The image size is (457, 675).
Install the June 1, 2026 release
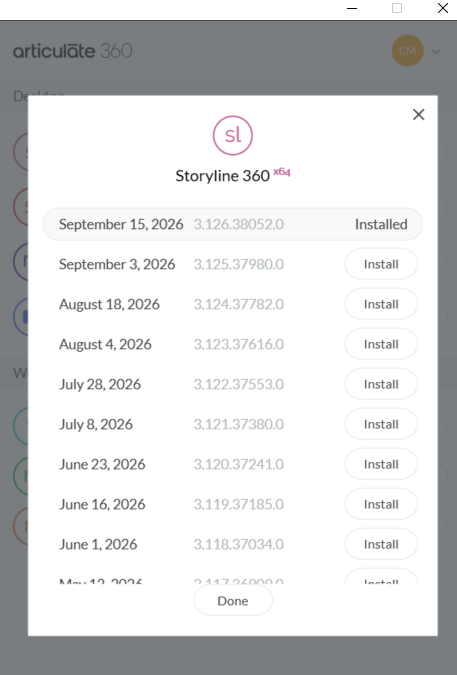381,544
